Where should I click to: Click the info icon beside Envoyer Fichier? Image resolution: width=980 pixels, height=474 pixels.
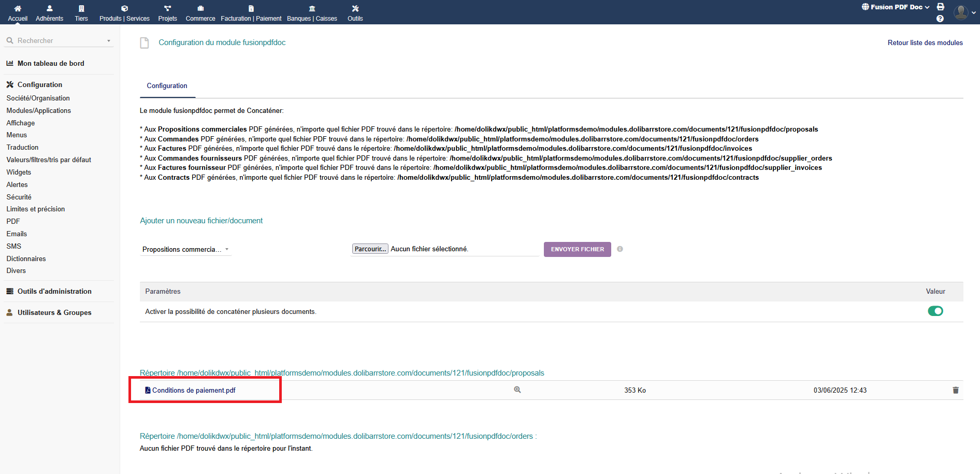(x=619, y=249)
